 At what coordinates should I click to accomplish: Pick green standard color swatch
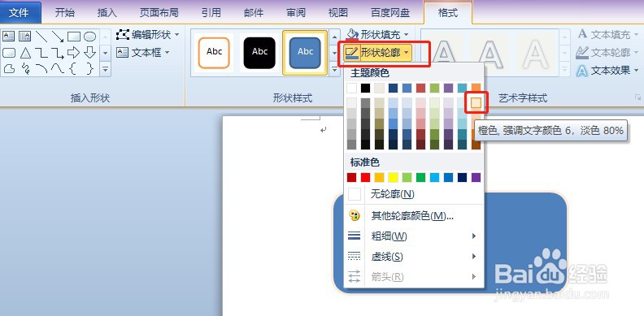tap(421, 177)
